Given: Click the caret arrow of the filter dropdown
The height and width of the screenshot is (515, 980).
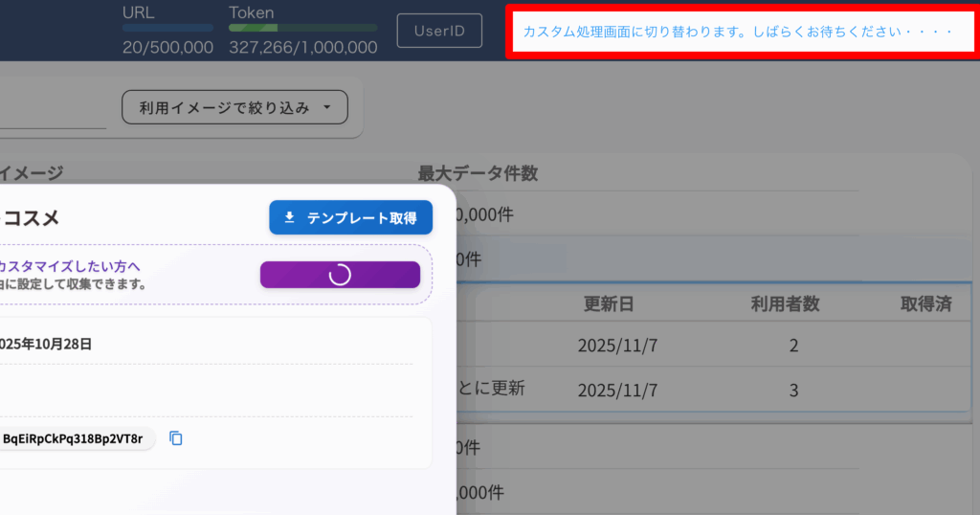Looking at the screenshot, I should pyautogui.click(x=327, y=108).
